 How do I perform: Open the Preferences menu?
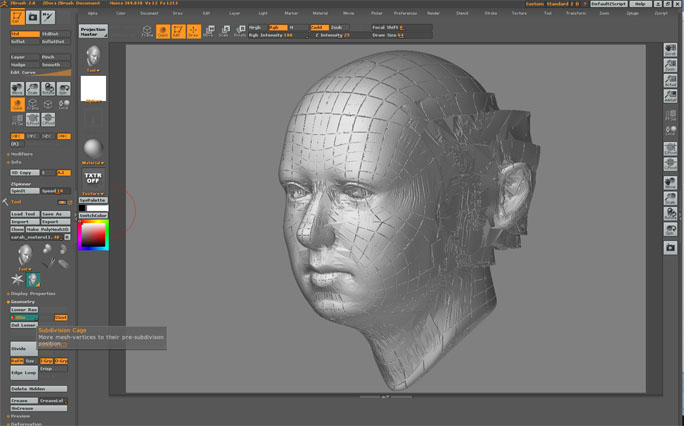coord(405,14)
